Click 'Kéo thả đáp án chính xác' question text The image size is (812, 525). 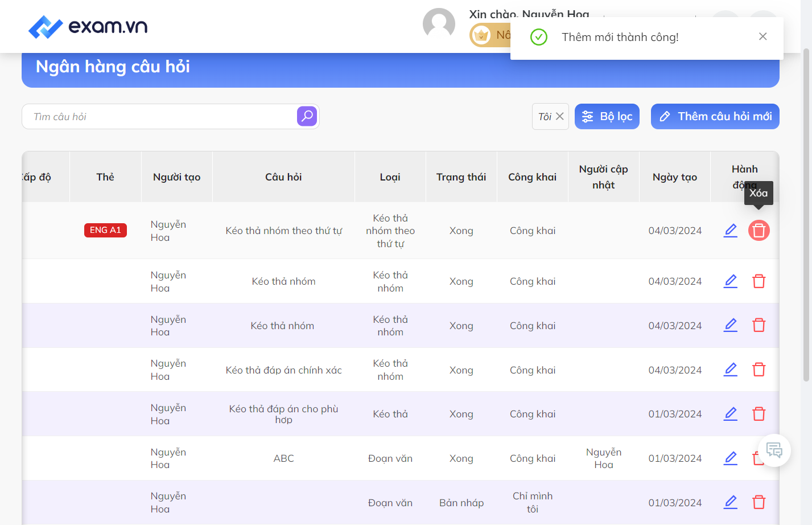[x=283, y=370]
